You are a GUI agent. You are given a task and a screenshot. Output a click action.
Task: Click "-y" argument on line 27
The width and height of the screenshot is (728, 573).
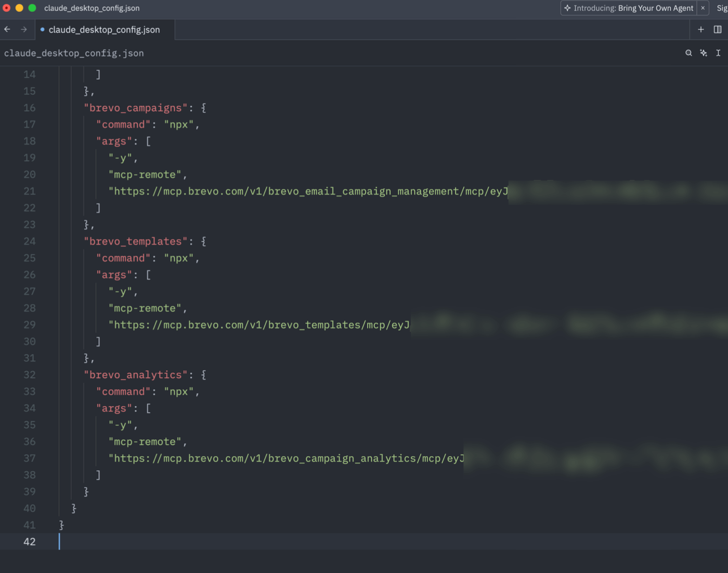120,291
